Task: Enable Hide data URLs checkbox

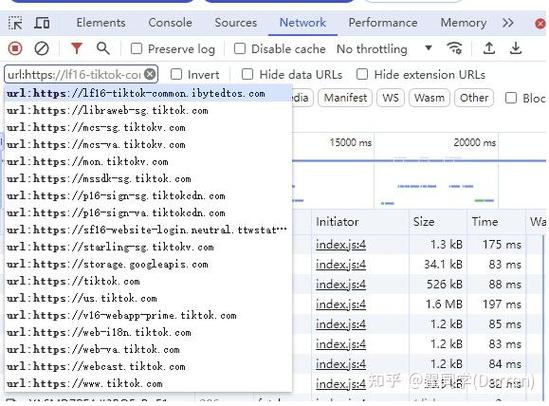Action: point(247,74)
